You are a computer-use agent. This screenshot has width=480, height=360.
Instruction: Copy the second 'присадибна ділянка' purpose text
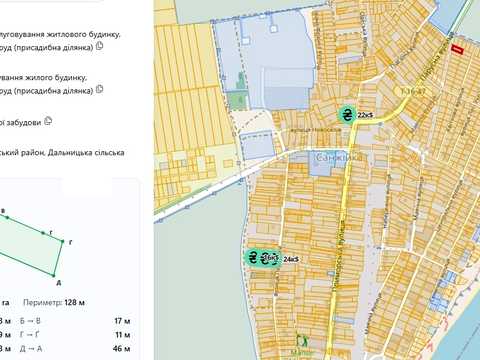coord(99,89)
